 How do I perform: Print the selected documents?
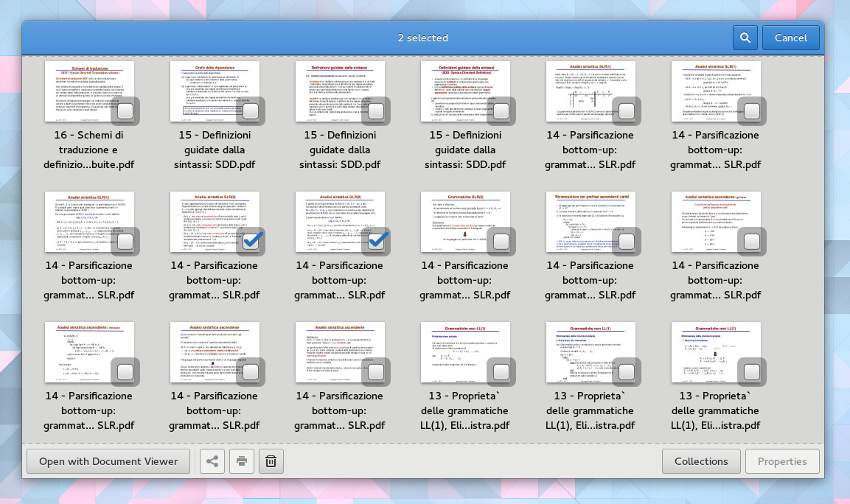[x=241, y=461]
